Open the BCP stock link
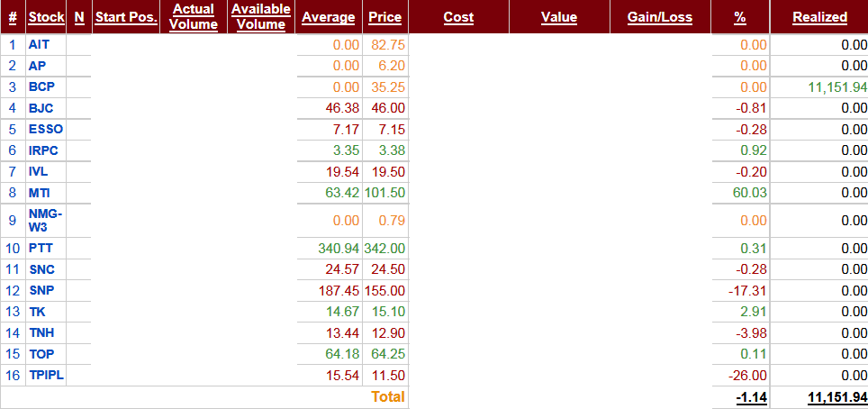 [41, 86]
